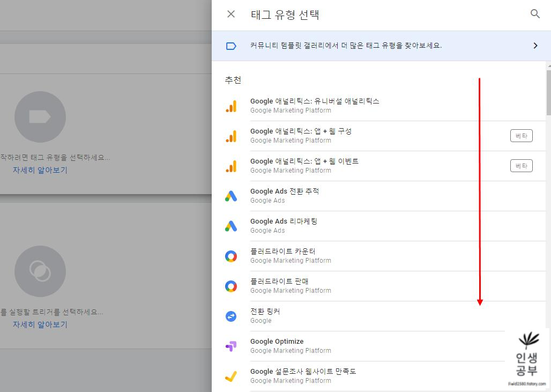Image resolution: width=551 pixels, height=392 pixels.
Task: Click the 플러드라이트 판매 ring icon
Action: [x=231, y=286]
